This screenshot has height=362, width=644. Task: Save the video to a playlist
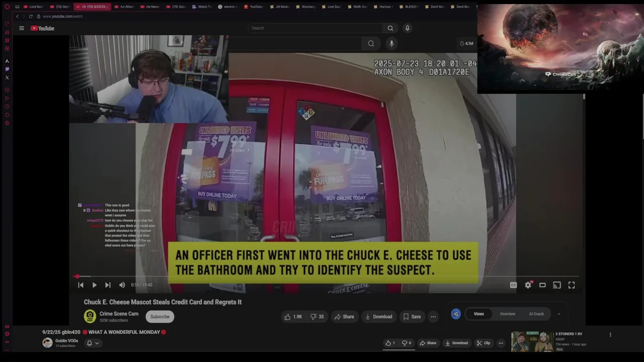pos(412,317)
